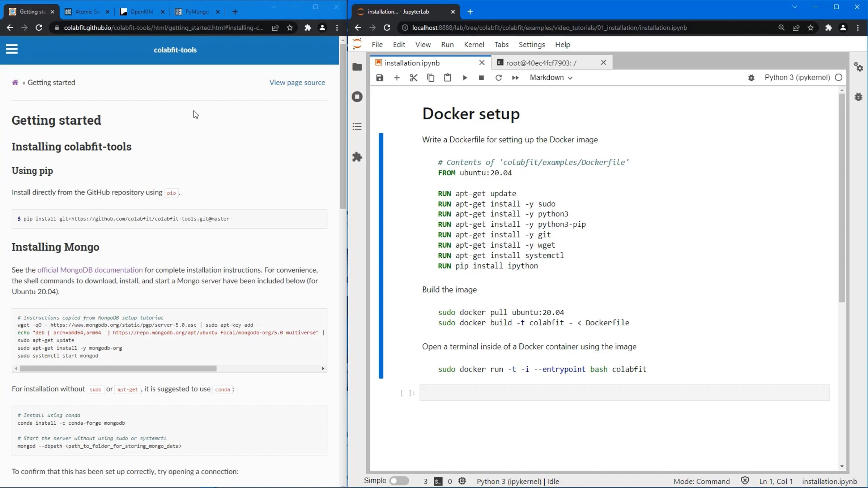868x488 pixels.
Task: Open the colabfit-tools hamburger menu
Action: point(12,49)
